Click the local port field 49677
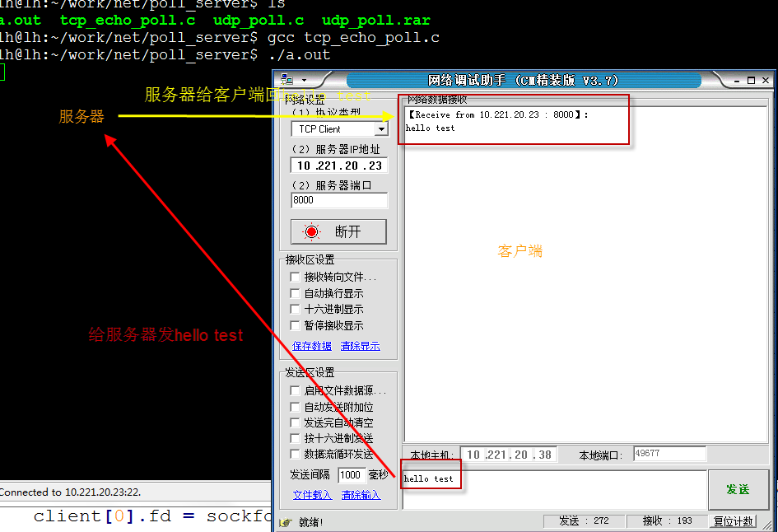The width and height of the screenshot is (778, 532). point(670,454)
